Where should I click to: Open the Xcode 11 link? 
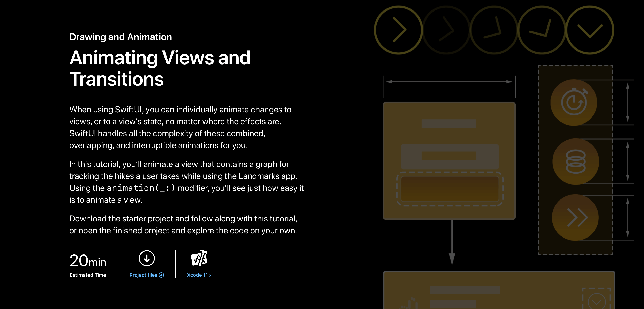click(x=198, y=275)
